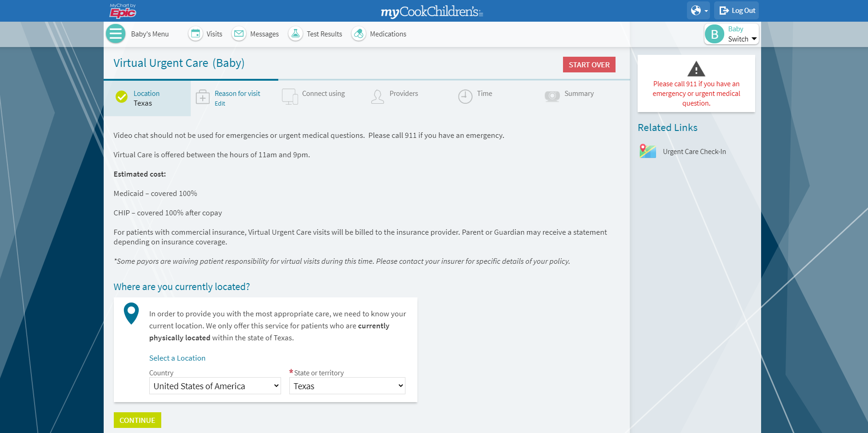Open Messages envelope icon
The width and height of the screenshot is (868, 433).
[x=239, y=34]
